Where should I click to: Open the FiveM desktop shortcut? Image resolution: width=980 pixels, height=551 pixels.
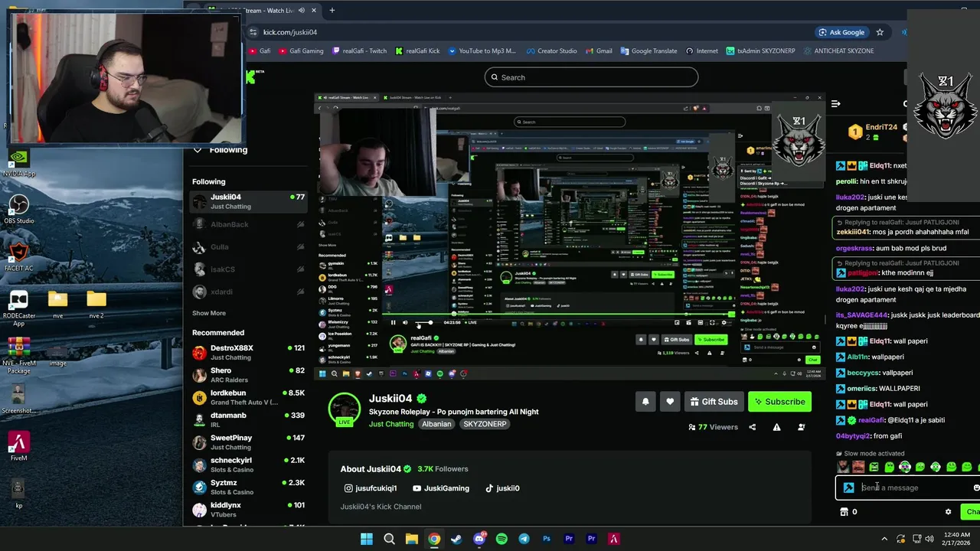(x=19, y=447)
